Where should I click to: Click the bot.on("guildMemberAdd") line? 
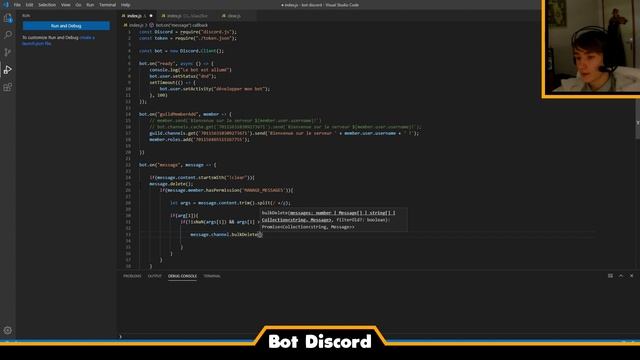185,114
